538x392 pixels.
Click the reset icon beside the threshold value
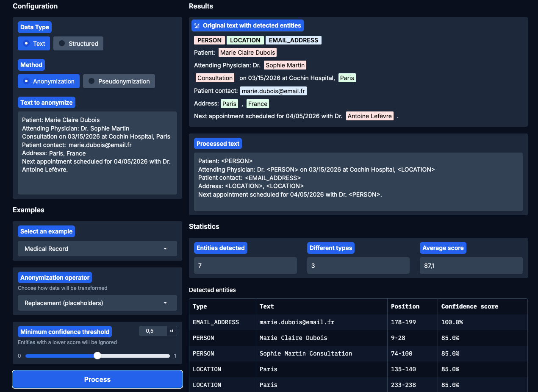pos(172,331)
